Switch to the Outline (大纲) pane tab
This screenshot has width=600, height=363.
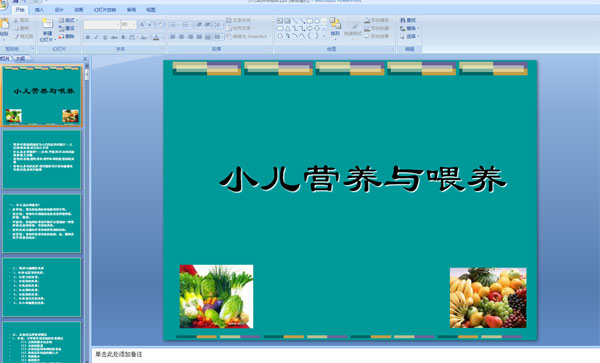[21, 59]
